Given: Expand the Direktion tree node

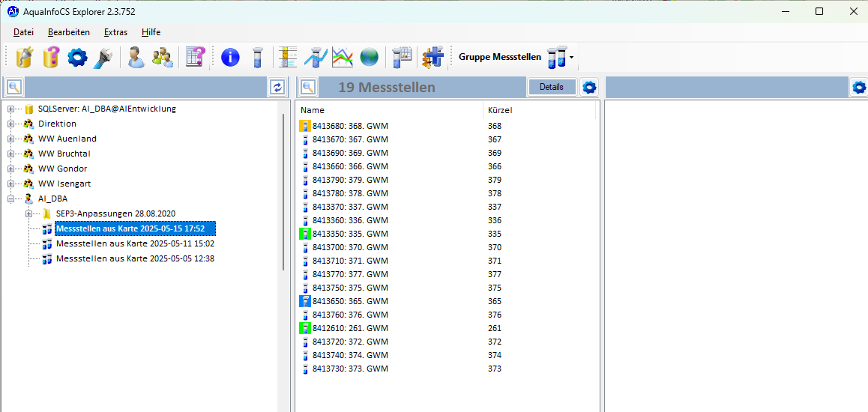Looking at the screenshot, I should click(10, 124).
